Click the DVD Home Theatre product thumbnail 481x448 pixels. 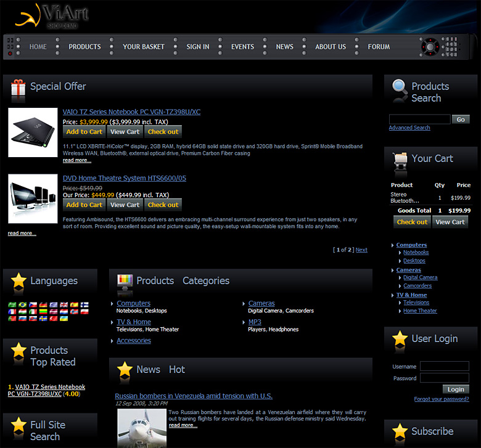[33, 198]
